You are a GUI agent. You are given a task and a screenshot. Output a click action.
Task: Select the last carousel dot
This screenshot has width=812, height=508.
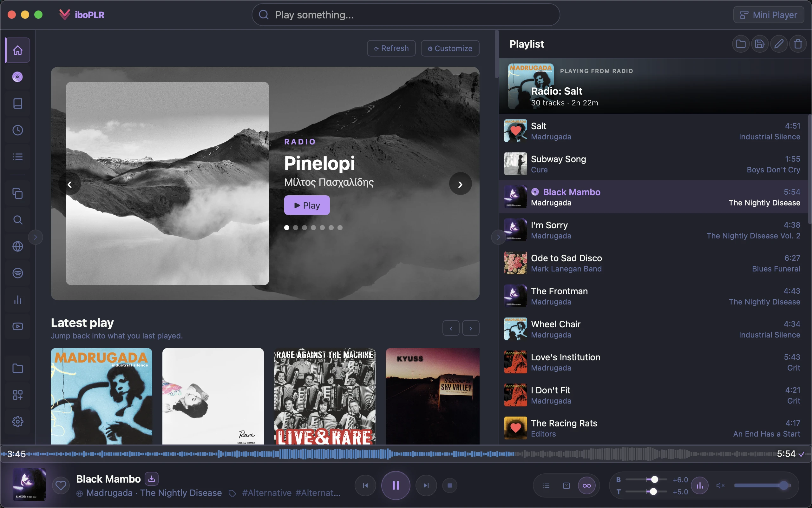[340, 228]
